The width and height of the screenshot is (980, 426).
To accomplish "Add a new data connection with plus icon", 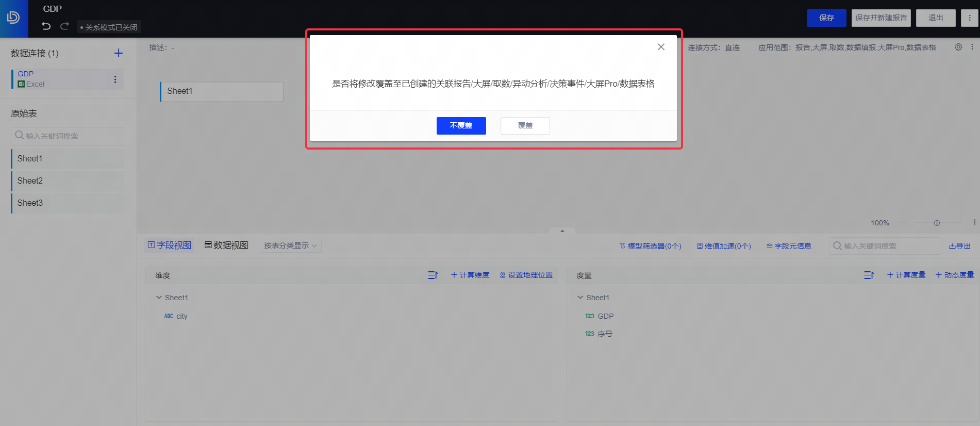I will pos(118,53).
